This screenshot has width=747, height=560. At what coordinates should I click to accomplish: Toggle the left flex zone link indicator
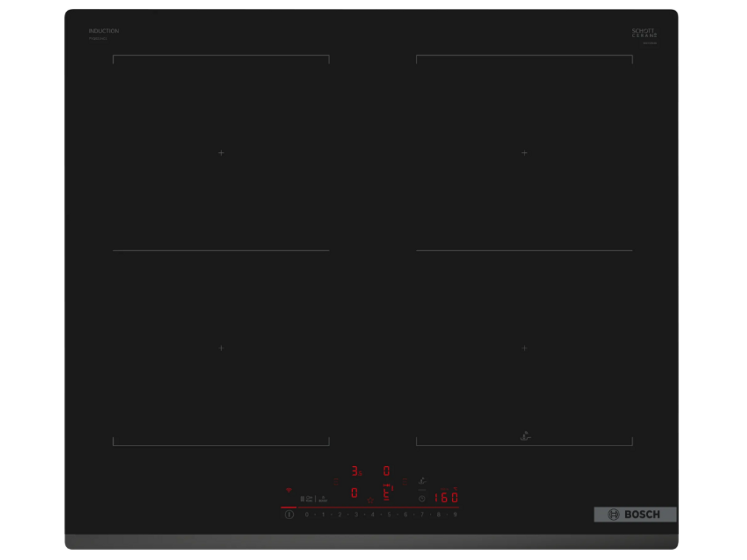(x=336, y=482)
